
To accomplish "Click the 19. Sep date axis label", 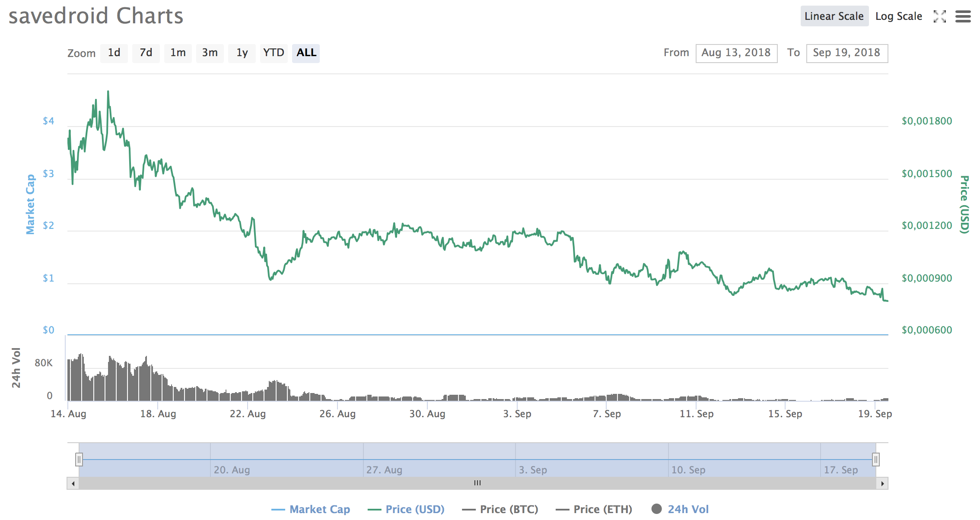I will (x=875, y=414).
